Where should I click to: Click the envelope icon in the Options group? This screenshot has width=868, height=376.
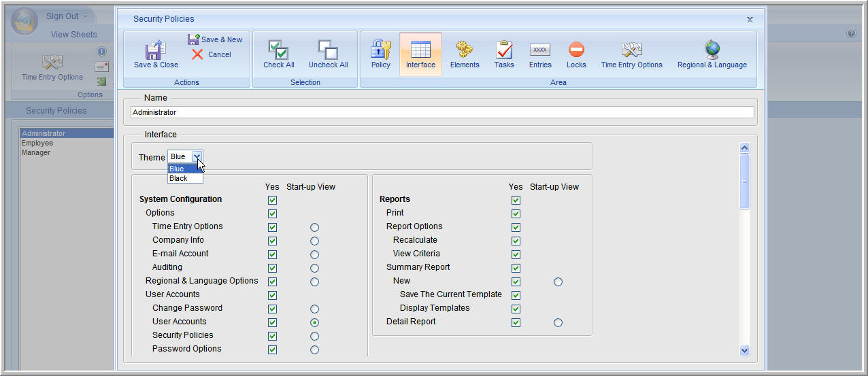pos(101,67)
